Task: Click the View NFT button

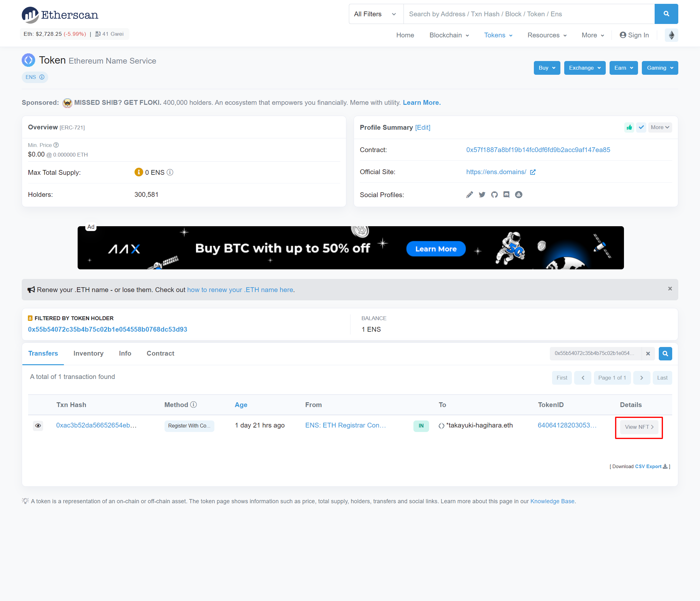Action: pyautogui.click(x=639, y=427)
